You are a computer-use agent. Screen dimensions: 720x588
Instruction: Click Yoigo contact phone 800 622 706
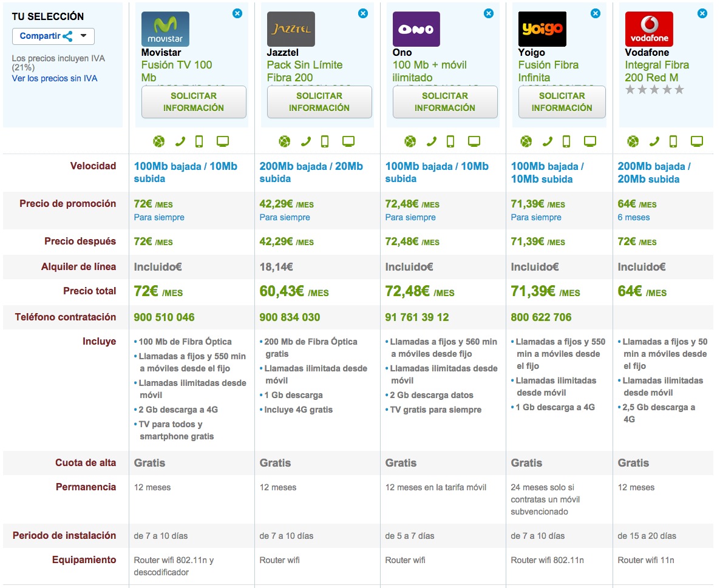pos(542,317)
